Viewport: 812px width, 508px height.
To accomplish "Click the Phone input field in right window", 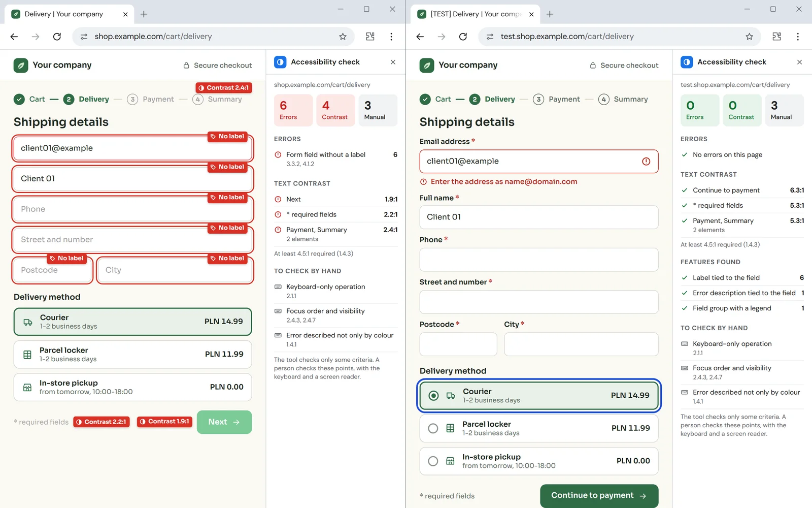I will click(539, 260).
